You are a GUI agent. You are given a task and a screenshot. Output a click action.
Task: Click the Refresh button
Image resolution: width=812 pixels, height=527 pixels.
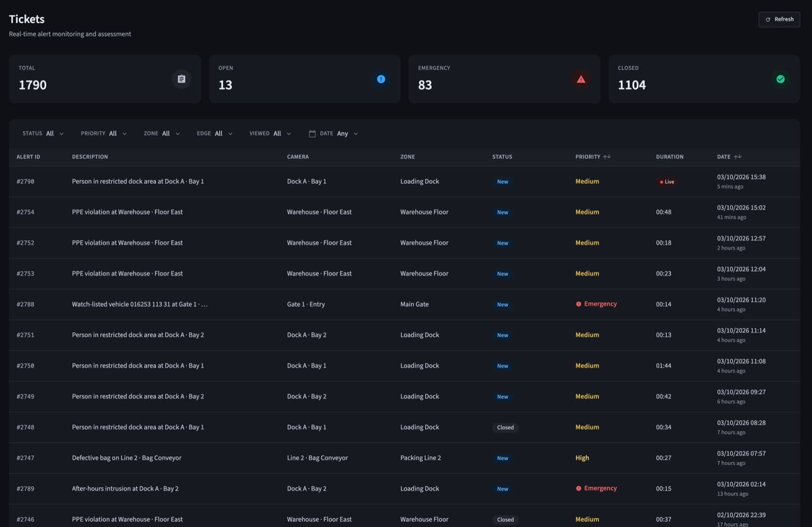click(779, 19)
